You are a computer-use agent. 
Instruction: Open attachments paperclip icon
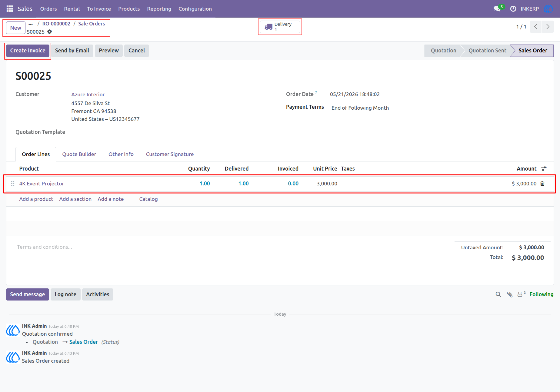(510, 294)
